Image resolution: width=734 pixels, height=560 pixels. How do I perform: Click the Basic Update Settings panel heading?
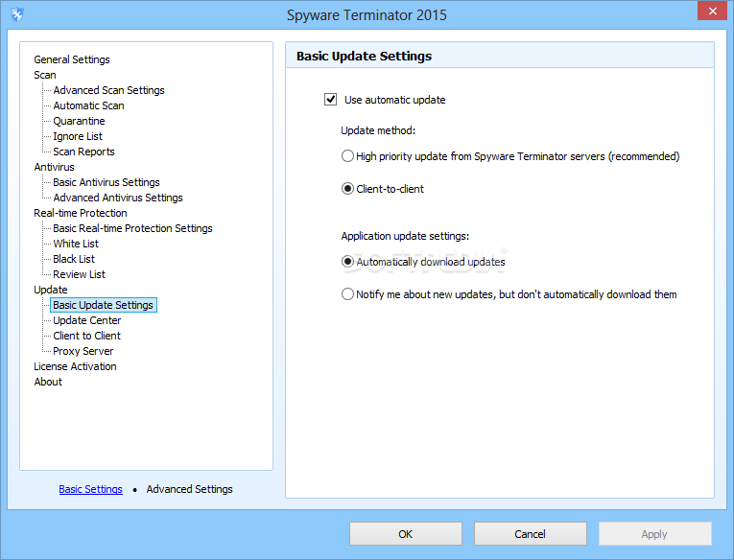pos(364,57)
